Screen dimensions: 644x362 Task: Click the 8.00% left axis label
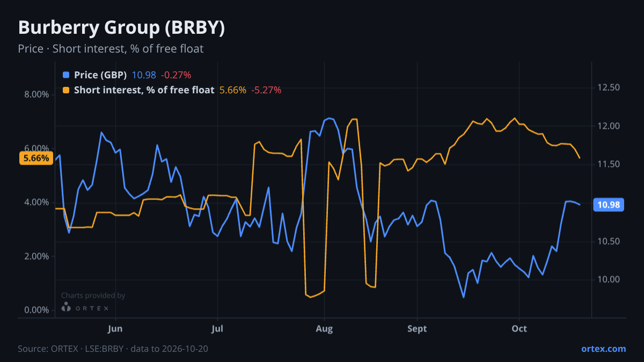point(36,94)
